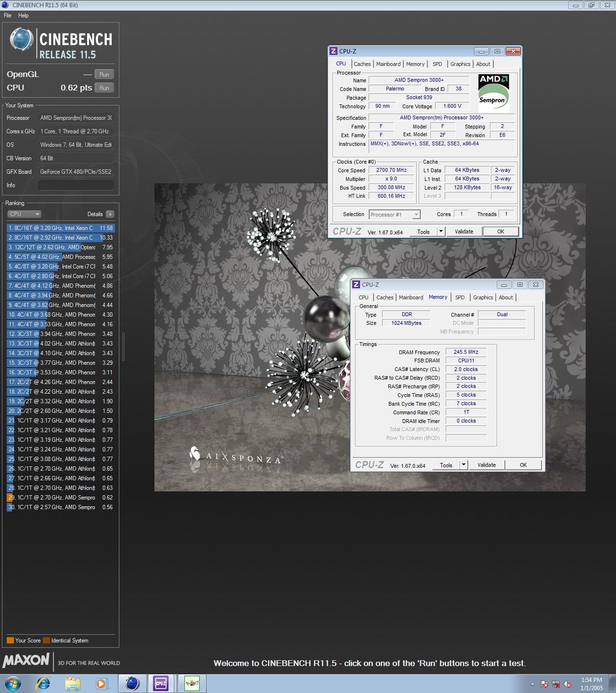The height and width of the screenshot is (693, 616).
Task: Open Memory tab in upper CPU-Z window
Action: click(415, 64)
